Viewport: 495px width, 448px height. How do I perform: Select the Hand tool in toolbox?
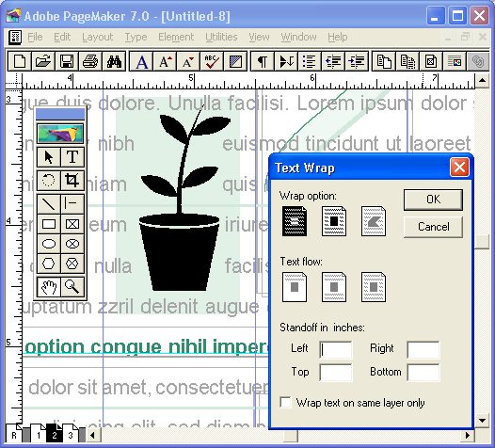(49, 287)
